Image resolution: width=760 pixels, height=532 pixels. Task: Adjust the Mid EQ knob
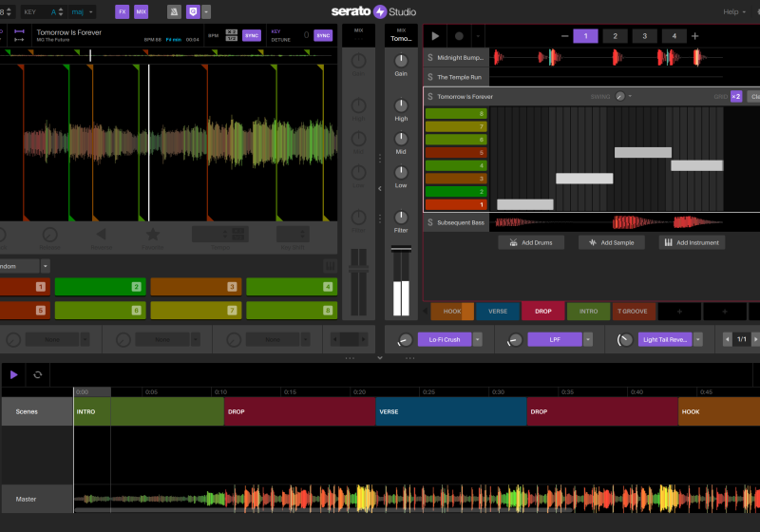point(401,139)
